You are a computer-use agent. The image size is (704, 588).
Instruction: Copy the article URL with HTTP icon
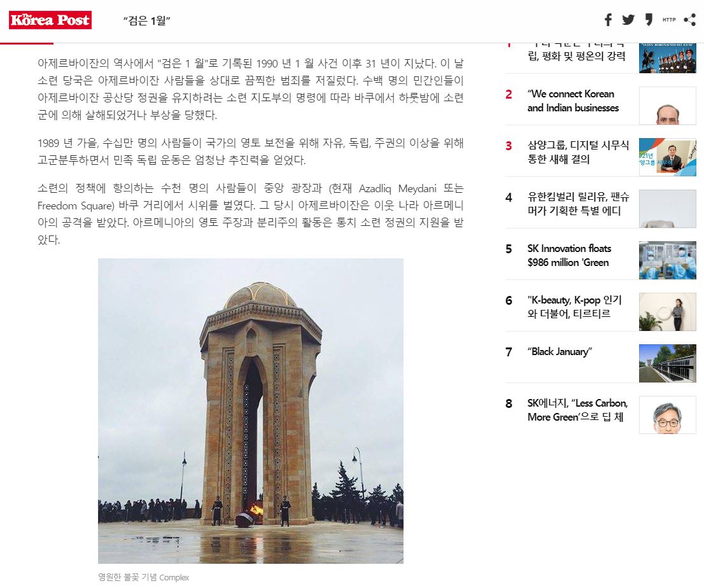coord(669,20)
